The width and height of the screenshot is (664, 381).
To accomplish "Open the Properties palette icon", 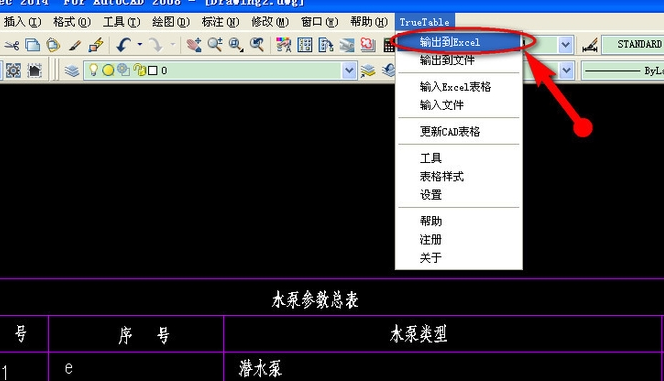I will [283, 45].
